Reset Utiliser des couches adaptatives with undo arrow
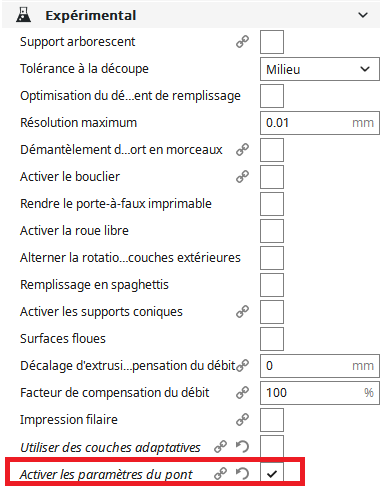The width and height of the screenshot is (388, 487). tap(242, 447)
